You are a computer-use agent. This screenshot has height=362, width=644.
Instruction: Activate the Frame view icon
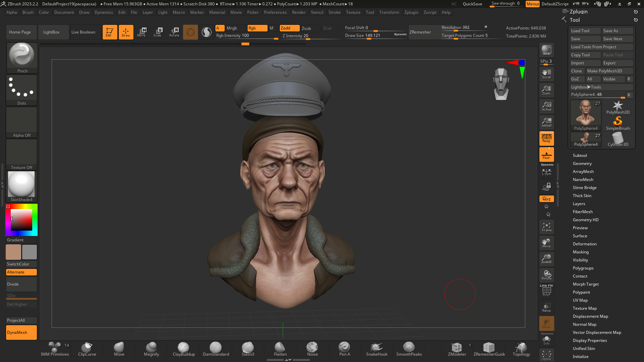click(x=546, y=227)
